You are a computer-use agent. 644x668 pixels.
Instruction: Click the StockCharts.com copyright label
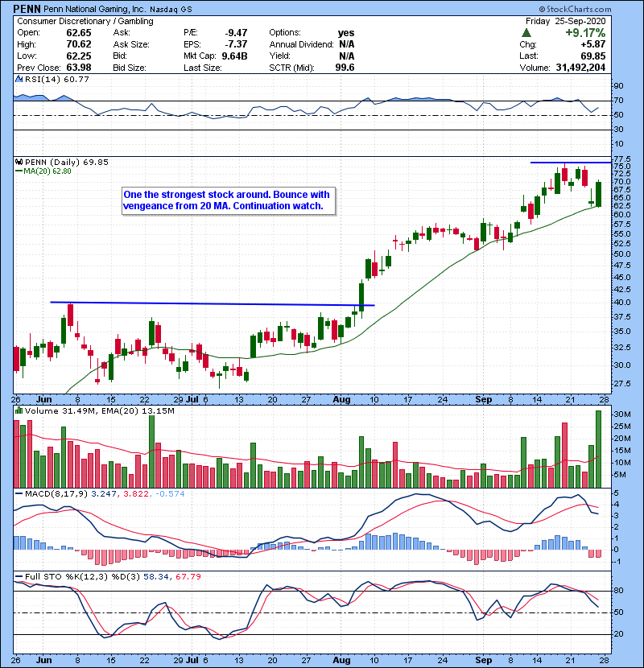point(575,9)
